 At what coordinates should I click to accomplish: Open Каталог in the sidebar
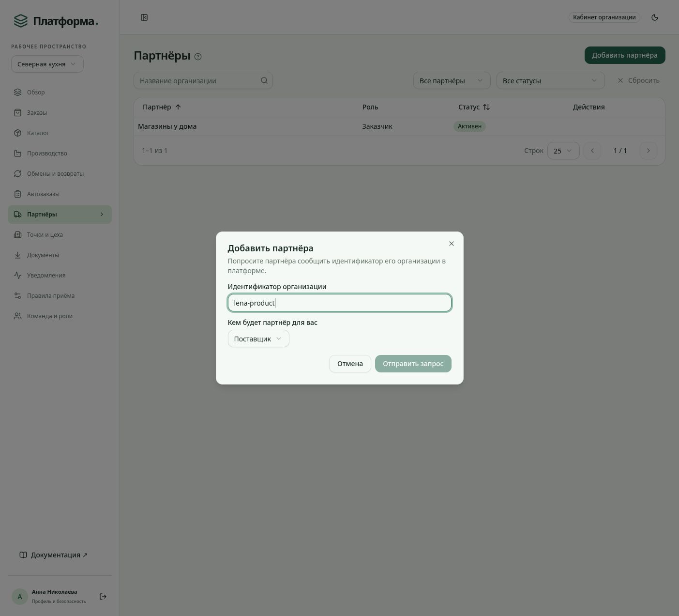tap(60, 133)
